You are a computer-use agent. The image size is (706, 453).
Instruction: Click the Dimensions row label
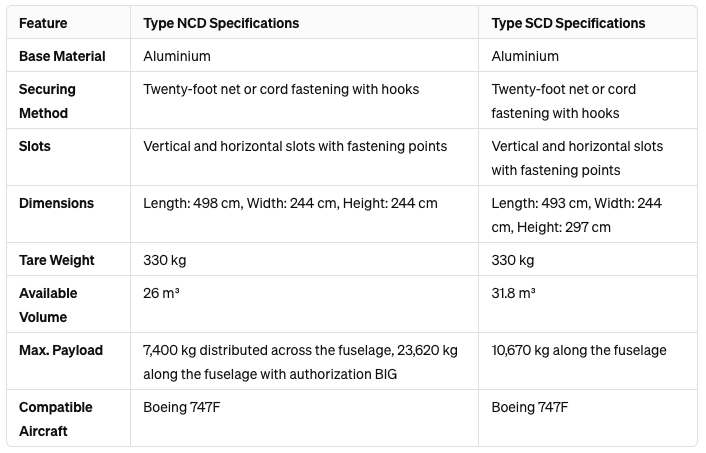tap(56, 203)
